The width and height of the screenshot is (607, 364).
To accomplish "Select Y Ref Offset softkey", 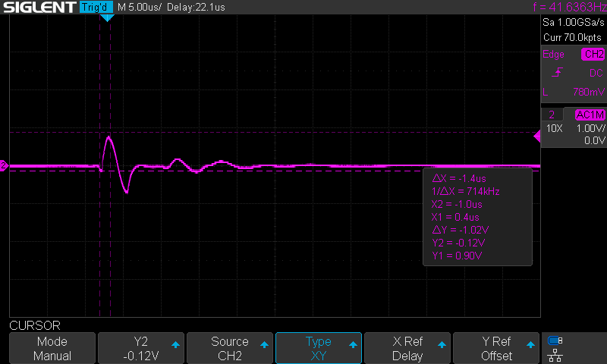I will 496,348.
